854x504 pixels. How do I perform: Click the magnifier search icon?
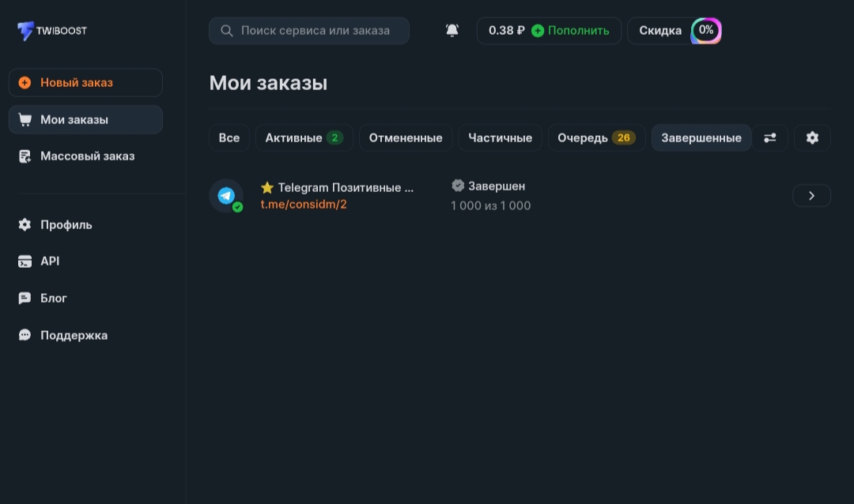[x=227, y=31]
